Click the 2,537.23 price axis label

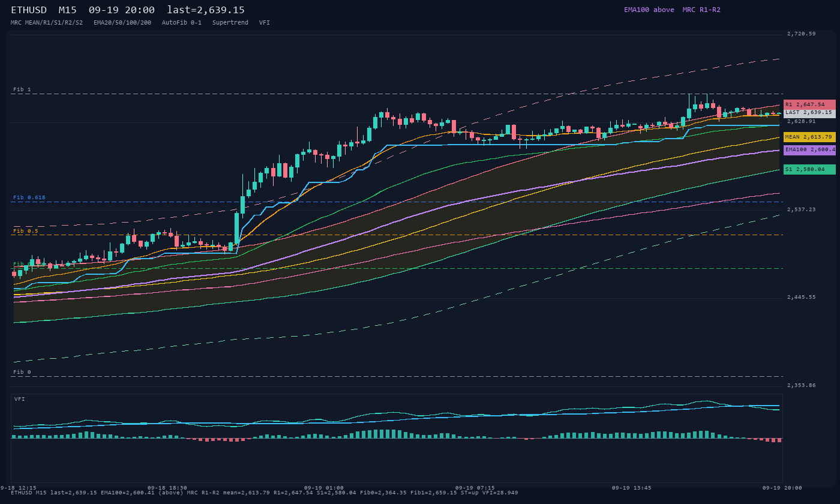(802, 209)
